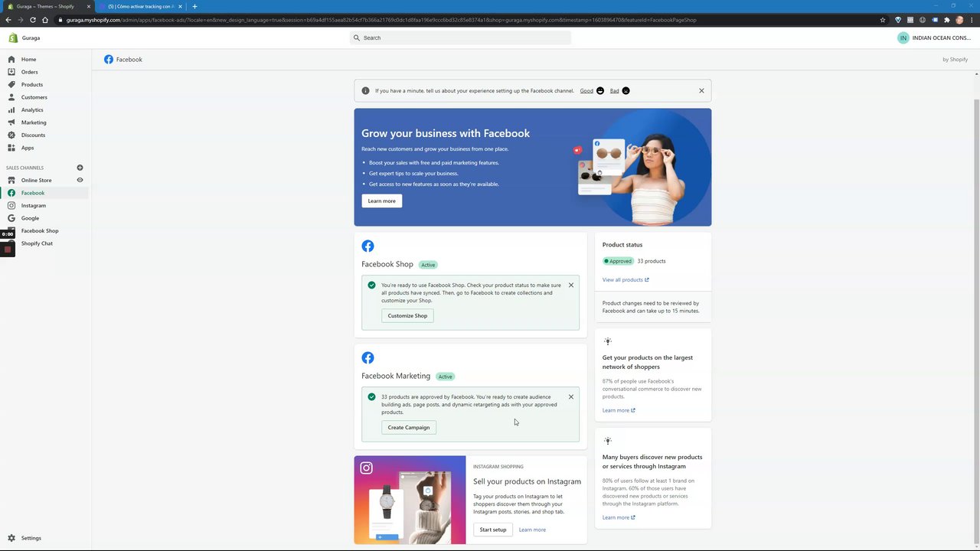Click the Facebook icon in the page header
The image size is (980, 551).
click(109, 59)
